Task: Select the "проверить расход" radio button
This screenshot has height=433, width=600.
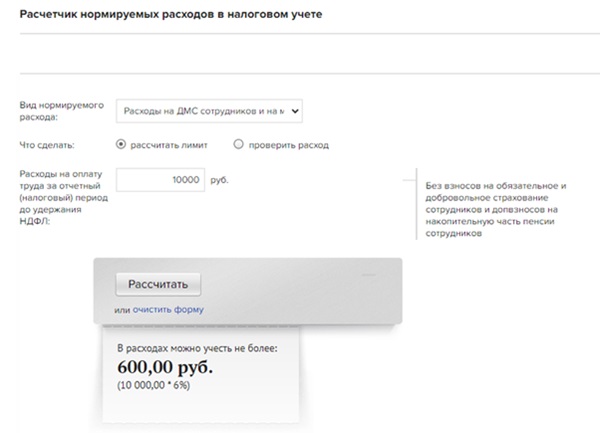Action: coord(238,144)
